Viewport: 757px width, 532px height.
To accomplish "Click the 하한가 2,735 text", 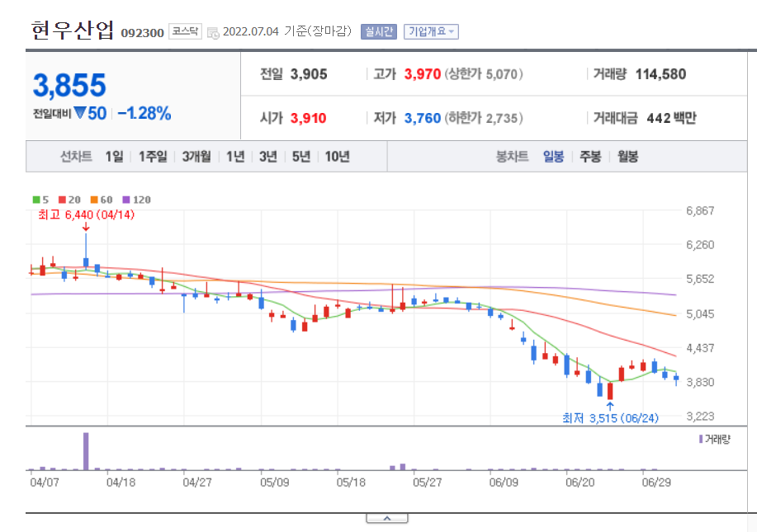I will (484, 118).
